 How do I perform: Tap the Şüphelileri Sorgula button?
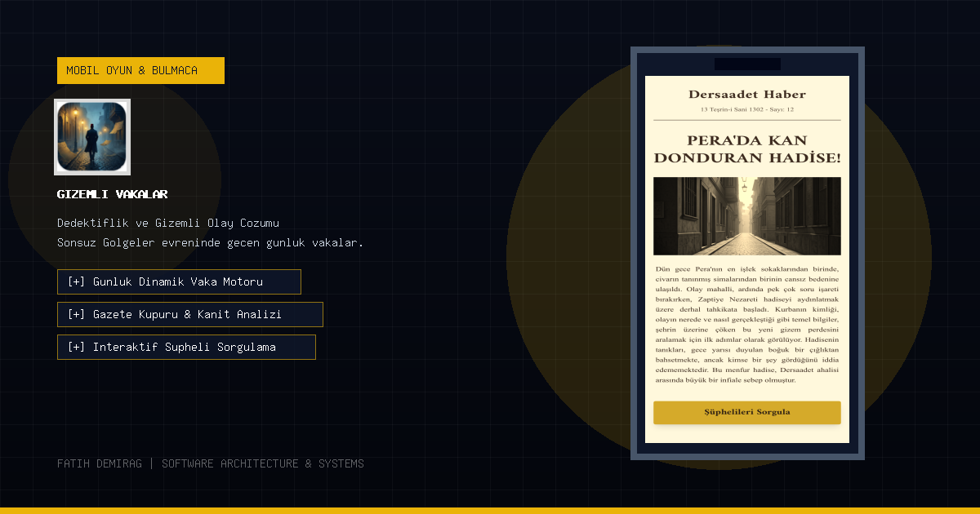coord(746,412)
